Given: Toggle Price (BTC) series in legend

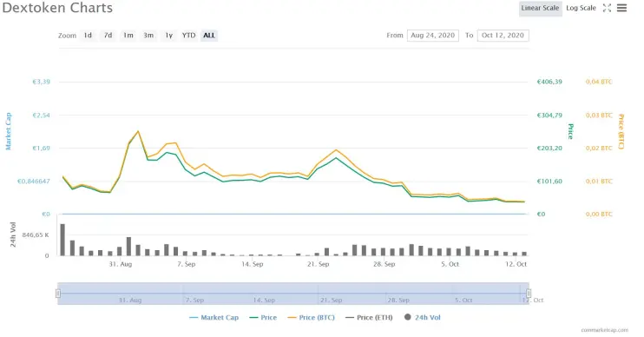Looking at the screenshot, I should pyautogui.click(x=311, y=317).
